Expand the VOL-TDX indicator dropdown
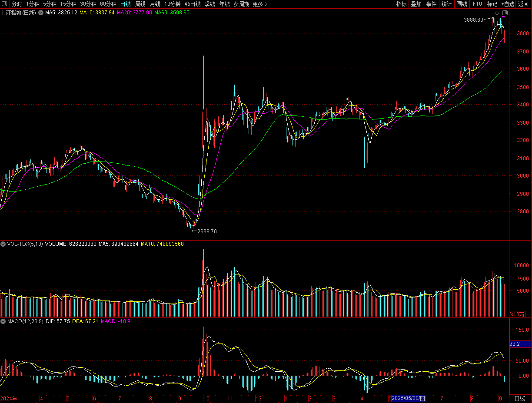 3,244
